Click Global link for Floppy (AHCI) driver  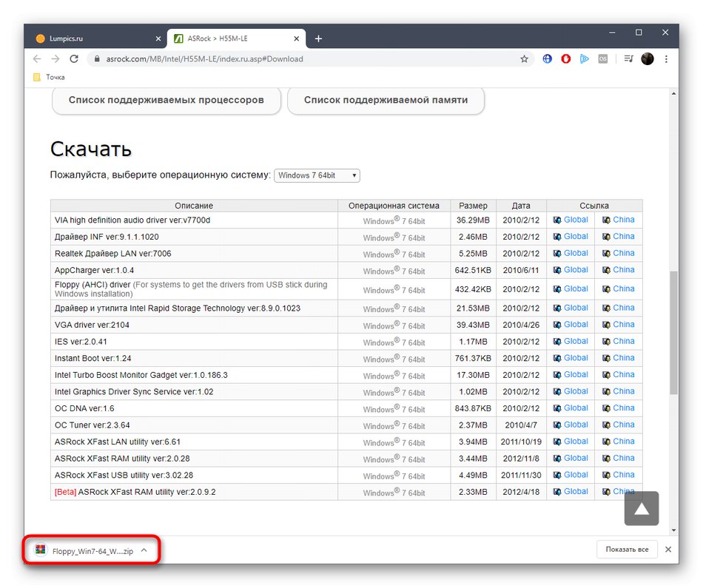pos(576,288)
